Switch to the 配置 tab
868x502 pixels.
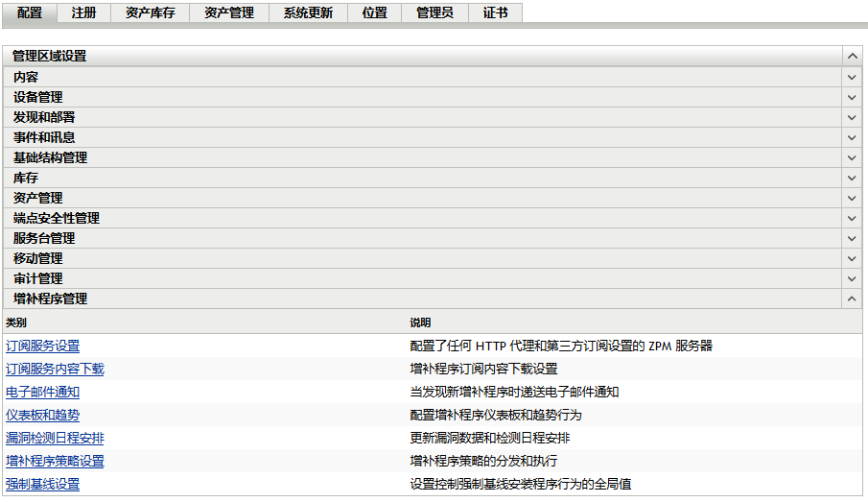[30, 12]
